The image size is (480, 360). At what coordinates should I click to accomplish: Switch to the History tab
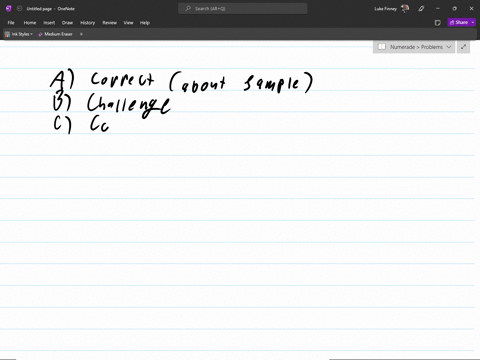(88, 23)
